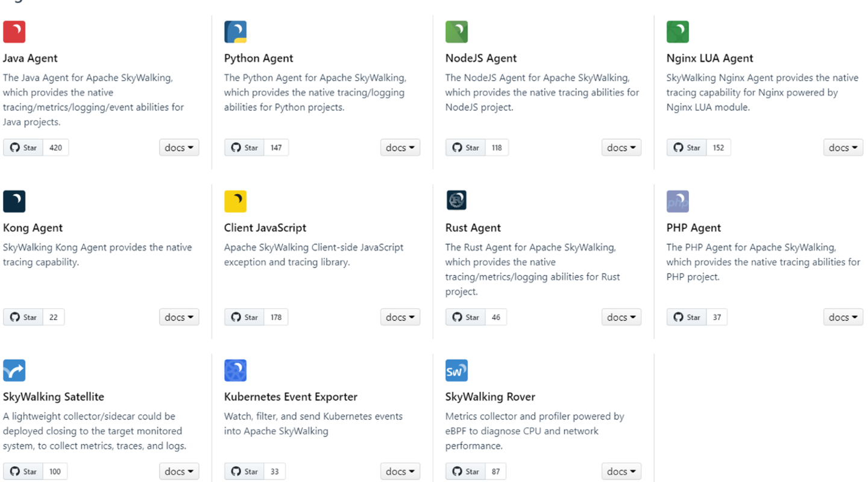Open the Nginx LUA Agent docs dropdown
This screenshot has height=482, width=868.
843,148
